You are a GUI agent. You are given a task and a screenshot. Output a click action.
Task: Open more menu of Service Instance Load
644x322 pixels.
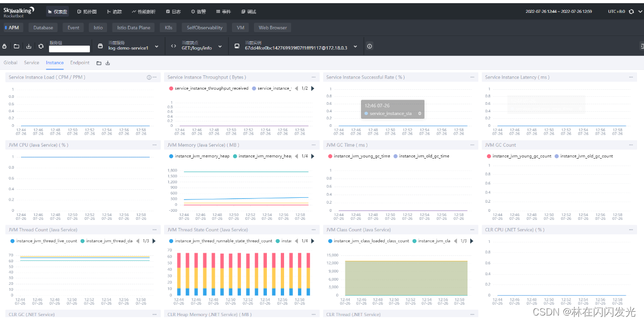[155, 77]
